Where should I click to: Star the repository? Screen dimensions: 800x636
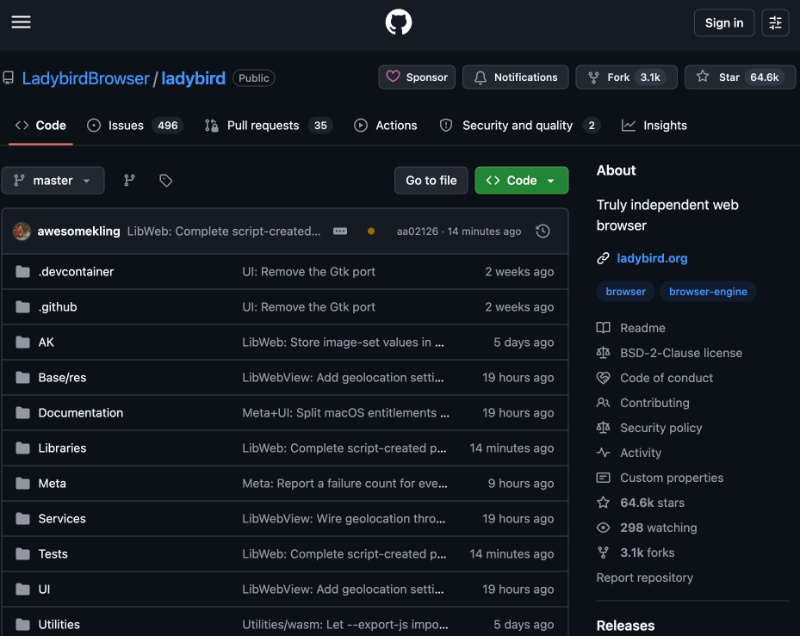click(740, 77)
